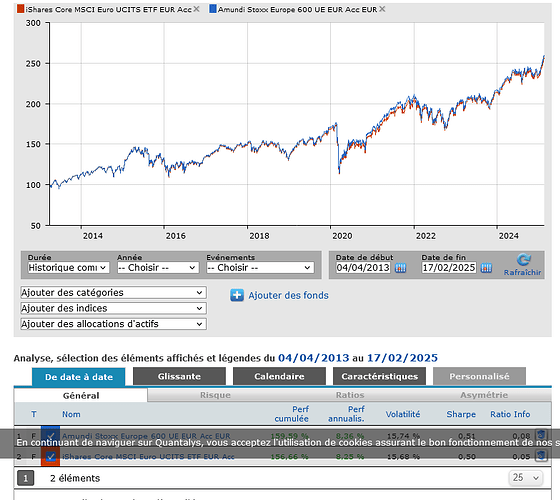Select the Ratios sub-tab
Image resolution: width=560 pixels, height=500 pixels.
(350, 395)
